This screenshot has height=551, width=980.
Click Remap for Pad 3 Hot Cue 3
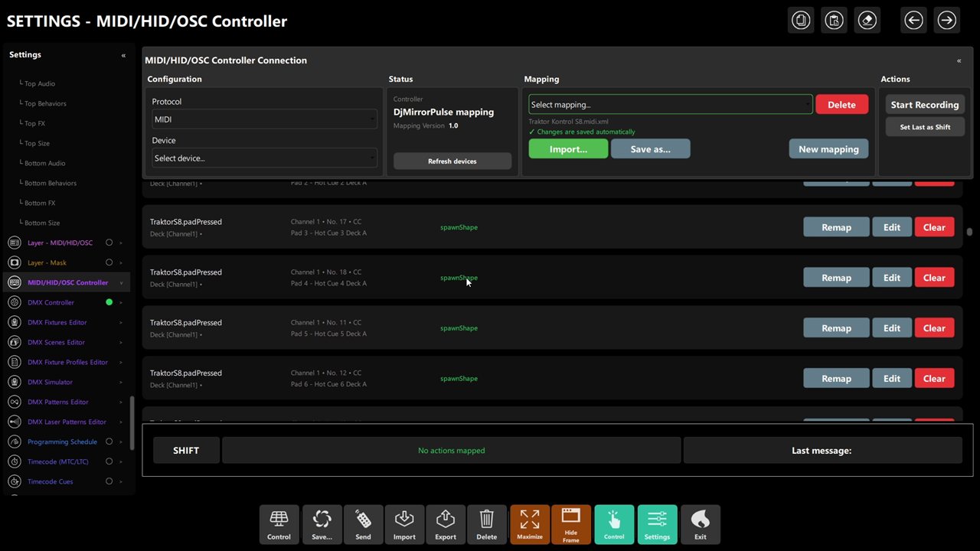point(836,227)
